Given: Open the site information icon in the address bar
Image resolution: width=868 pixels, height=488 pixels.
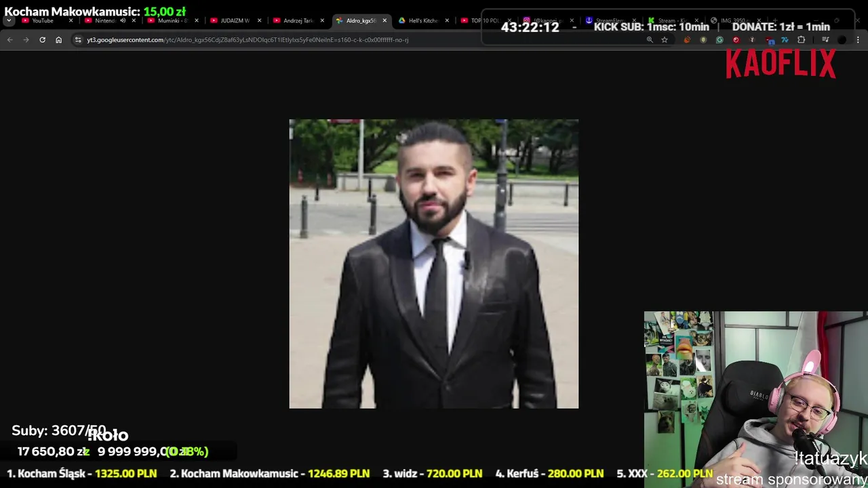Looking at the screenshot, I should [x=78, y=40].
